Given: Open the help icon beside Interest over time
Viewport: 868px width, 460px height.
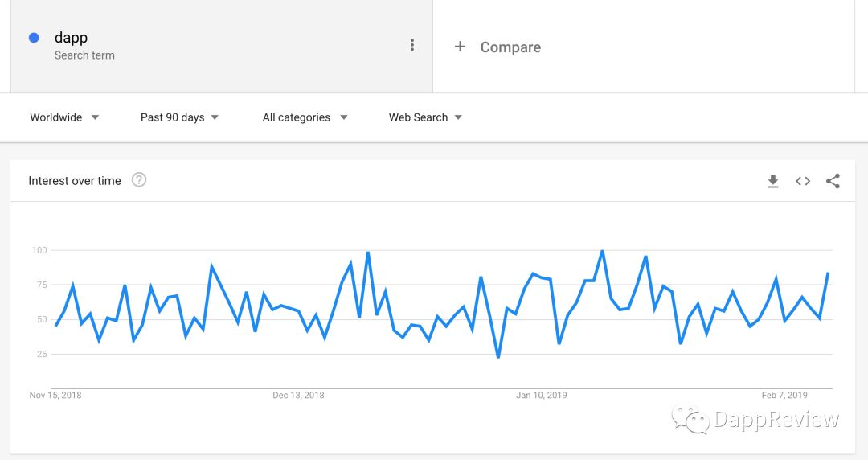Looking at the screenshot, I should coord(139,180).
